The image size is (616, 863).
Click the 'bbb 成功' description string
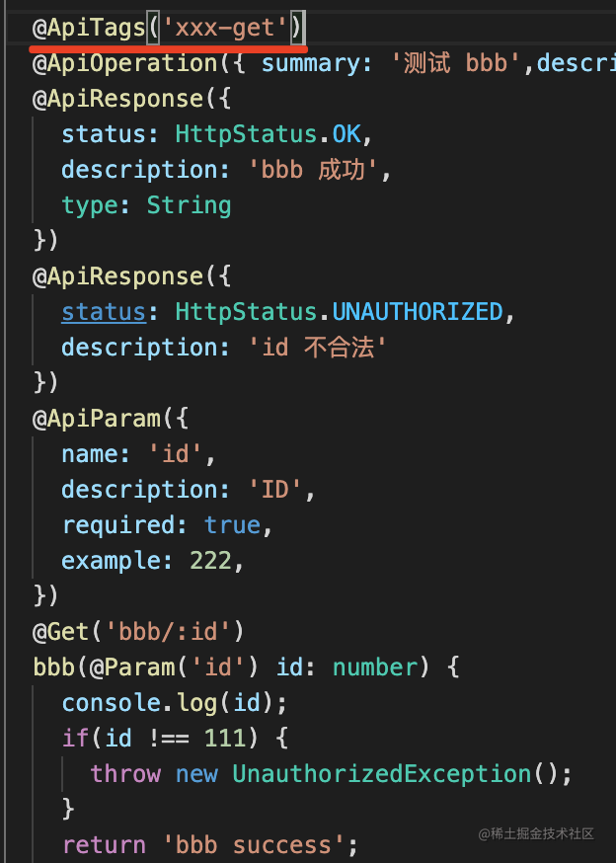tap(320, 169)
